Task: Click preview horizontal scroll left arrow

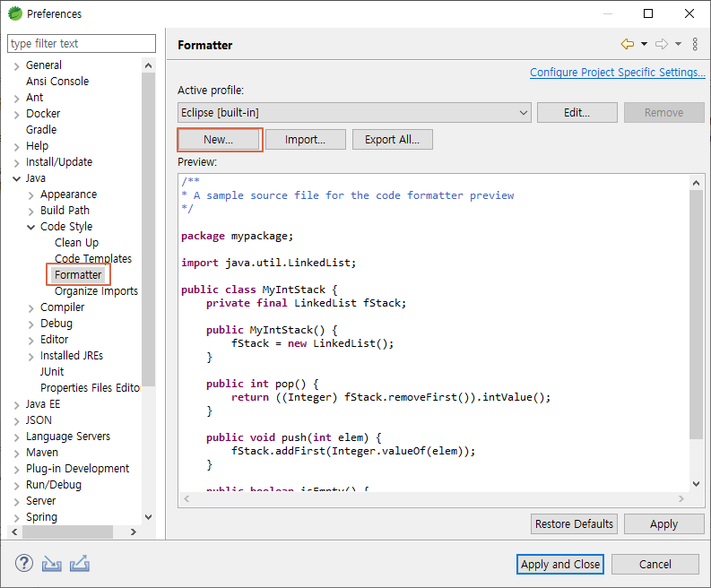Action: [x=186, y=498]
